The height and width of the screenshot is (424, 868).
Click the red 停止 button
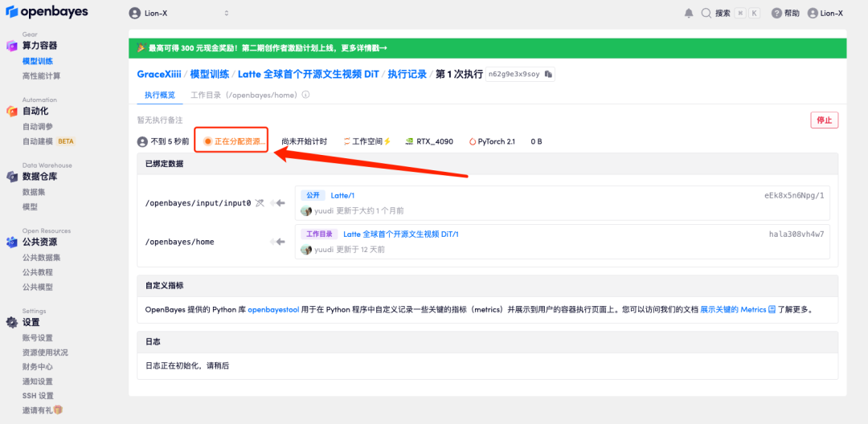pos(825,120)
